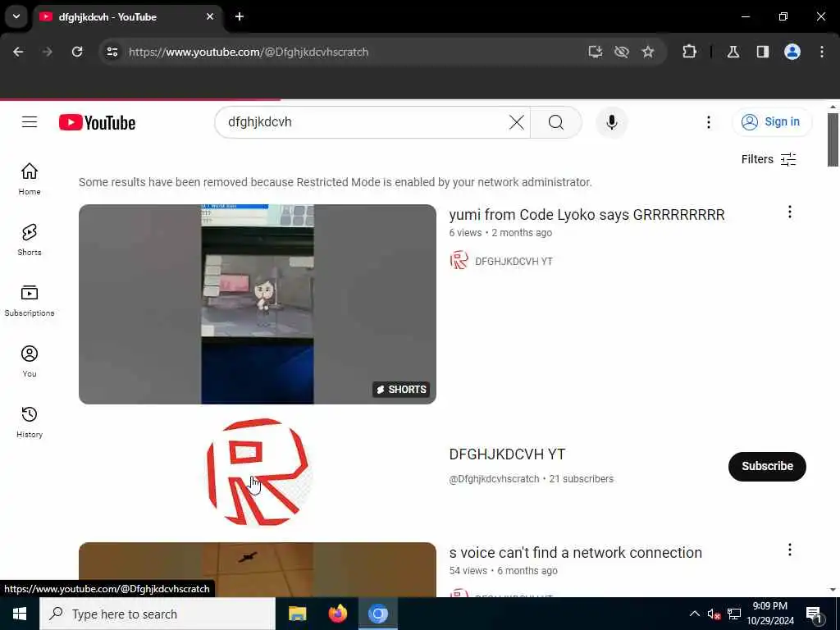
Task: Click the small channel avatar beside the uploader name
Action: [x=459, y=260]
